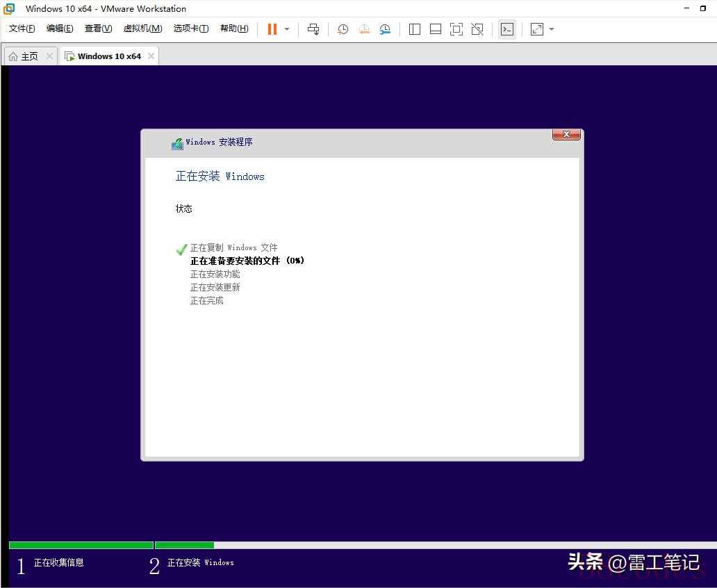
Task: Click the revert to snapshot icon
Action: tap(364, 29)
